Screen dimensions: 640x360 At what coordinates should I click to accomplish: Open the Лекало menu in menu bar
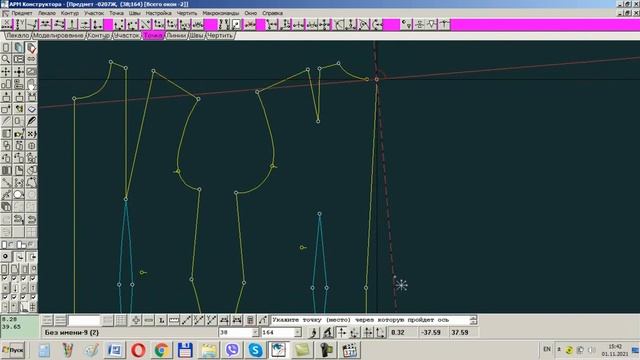(x=47, y=13)
